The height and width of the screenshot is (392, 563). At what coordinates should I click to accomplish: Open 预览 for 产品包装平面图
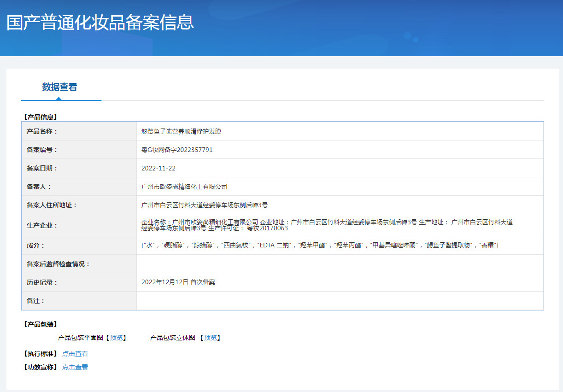[116, 338]
